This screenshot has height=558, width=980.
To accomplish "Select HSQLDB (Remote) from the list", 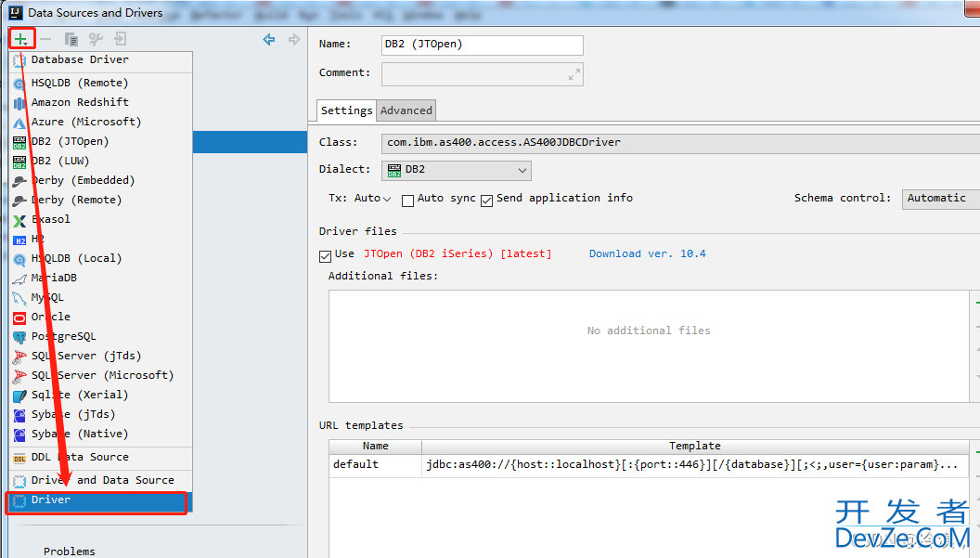I will click(101, 83).
